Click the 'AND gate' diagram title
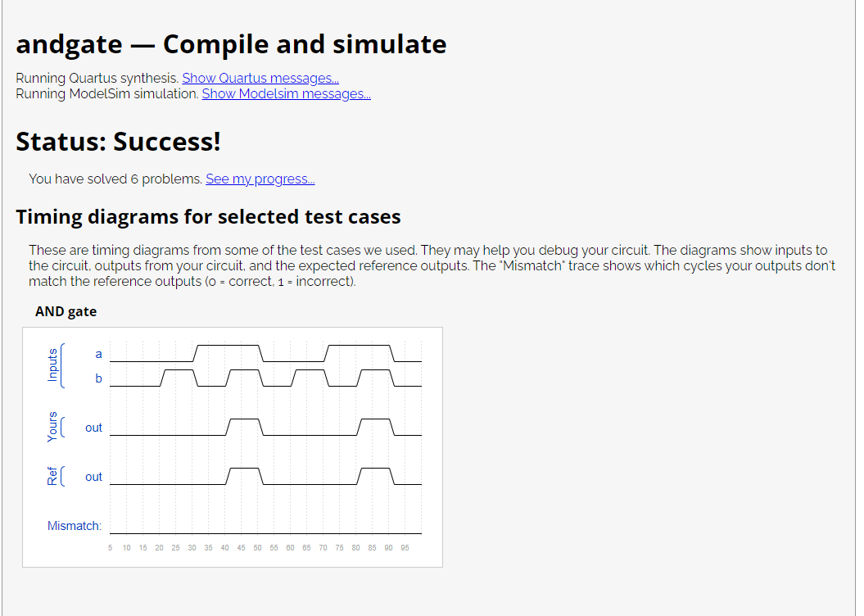Image resolution: width=864 pixels, height=616 pixels. [x=66, y=312]
